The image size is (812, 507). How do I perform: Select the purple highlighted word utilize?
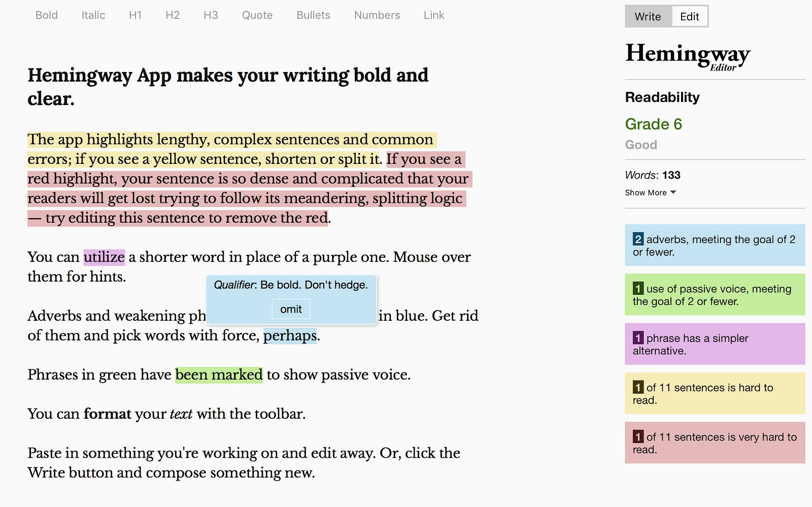point(104,257)
